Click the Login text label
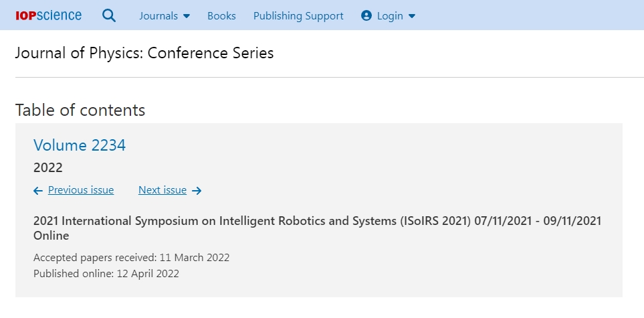 click(390, 15)
